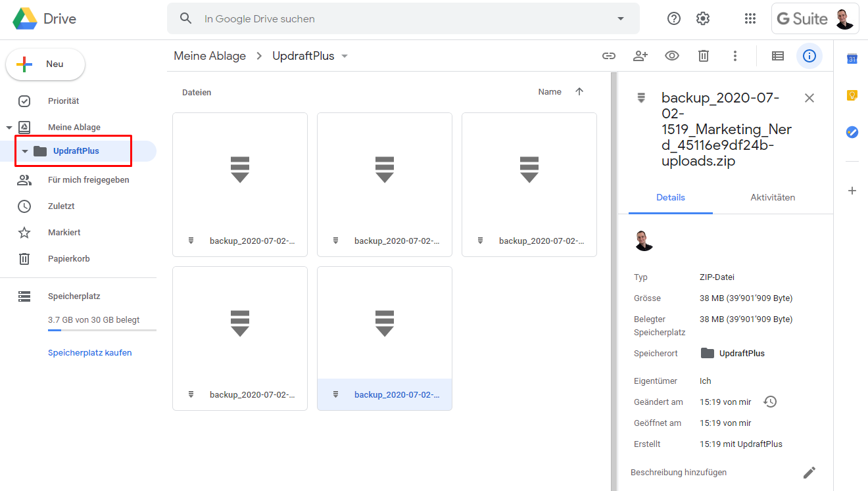Click the pencil edit description icon

pyautogui.click(x=809, y=473)
